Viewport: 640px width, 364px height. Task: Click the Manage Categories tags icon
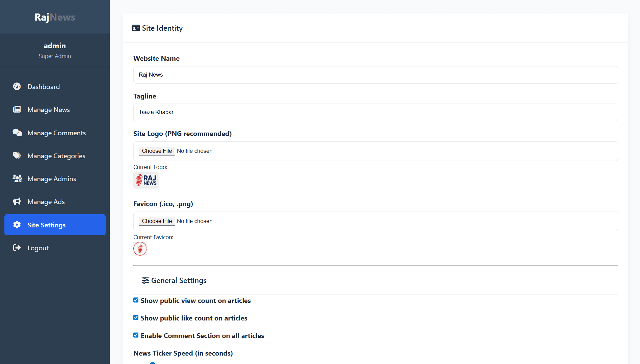coord(17,156)
